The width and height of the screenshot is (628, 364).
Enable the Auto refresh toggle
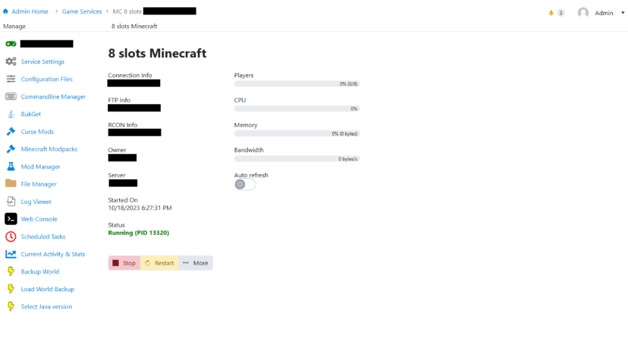pos(245,185)
